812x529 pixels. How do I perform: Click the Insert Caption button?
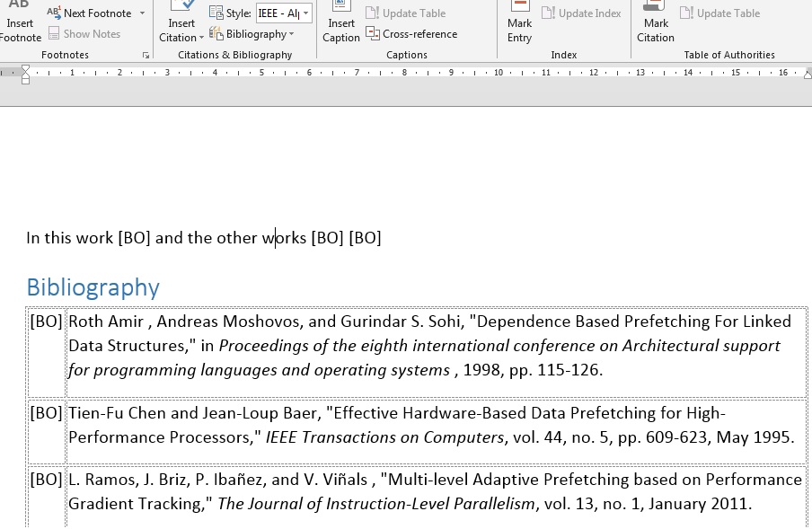tap(340, 22)
